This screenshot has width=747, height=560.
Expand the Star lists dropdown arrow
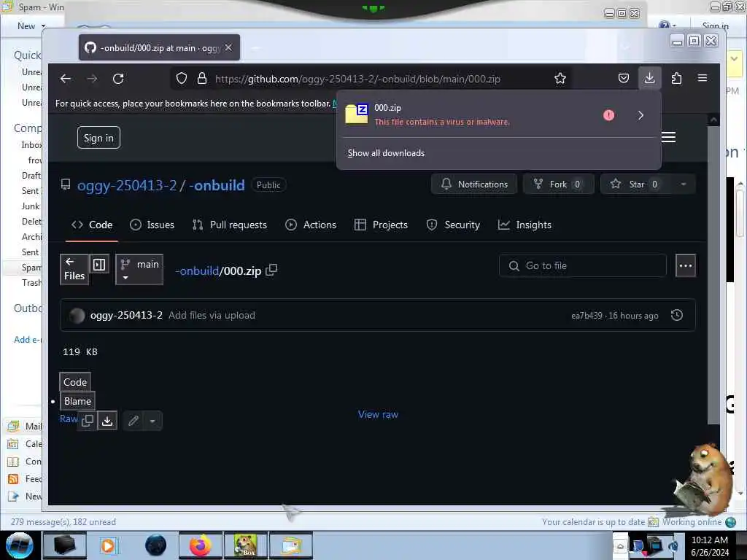pyautogui.click(x=684, y=184)
